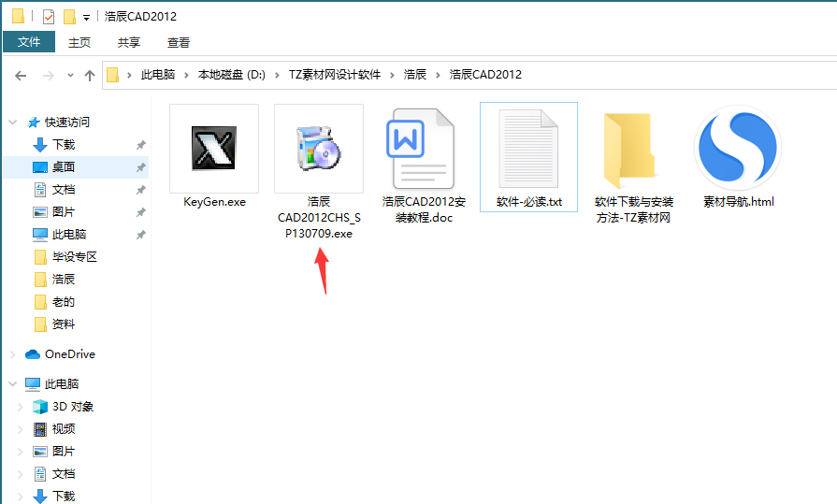Go up one folder level arrow
The width and height of the screenshot is (837, 504).
click(x=90, y=76)
